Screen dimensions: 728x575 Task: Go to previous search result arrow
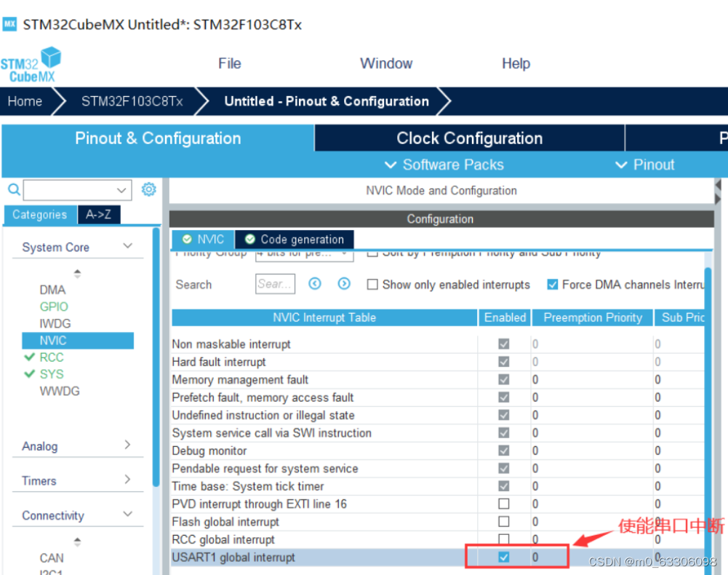point(315,284)
